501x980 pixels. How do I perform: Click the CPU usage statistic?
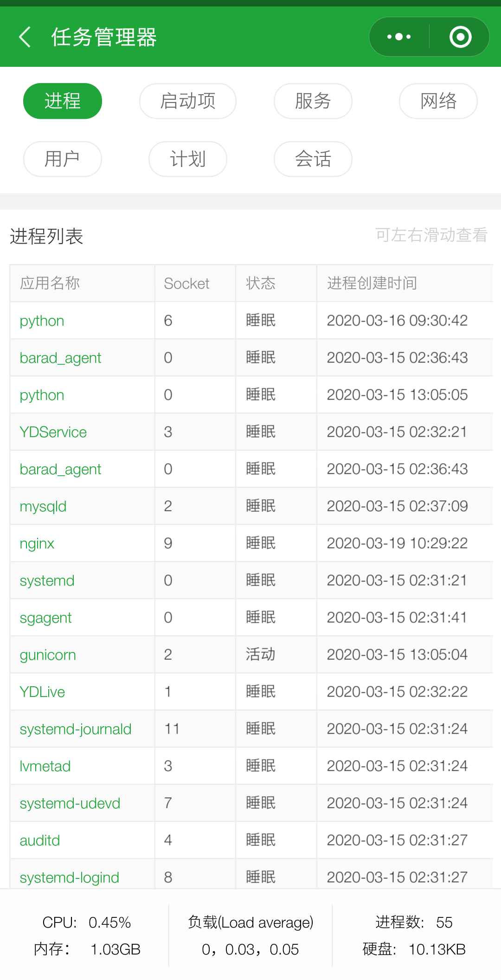[x=86, y=922]
